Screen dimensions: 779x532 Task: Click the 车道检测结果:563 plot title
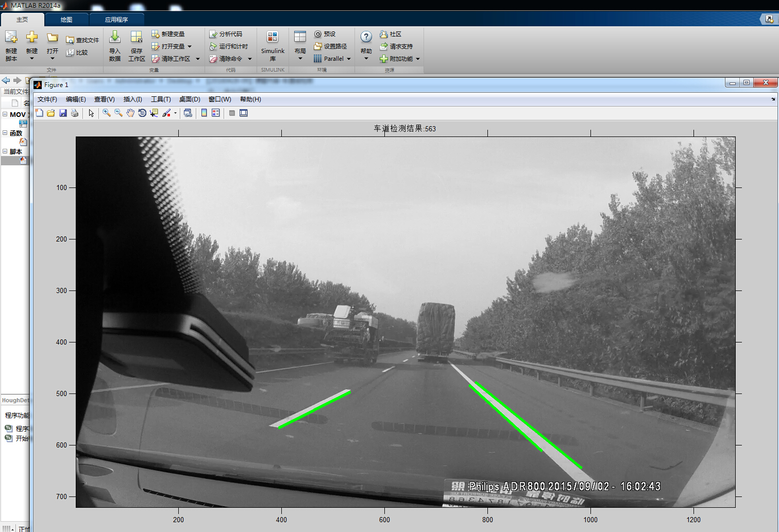pyautogui.click(x=405, y=128)
